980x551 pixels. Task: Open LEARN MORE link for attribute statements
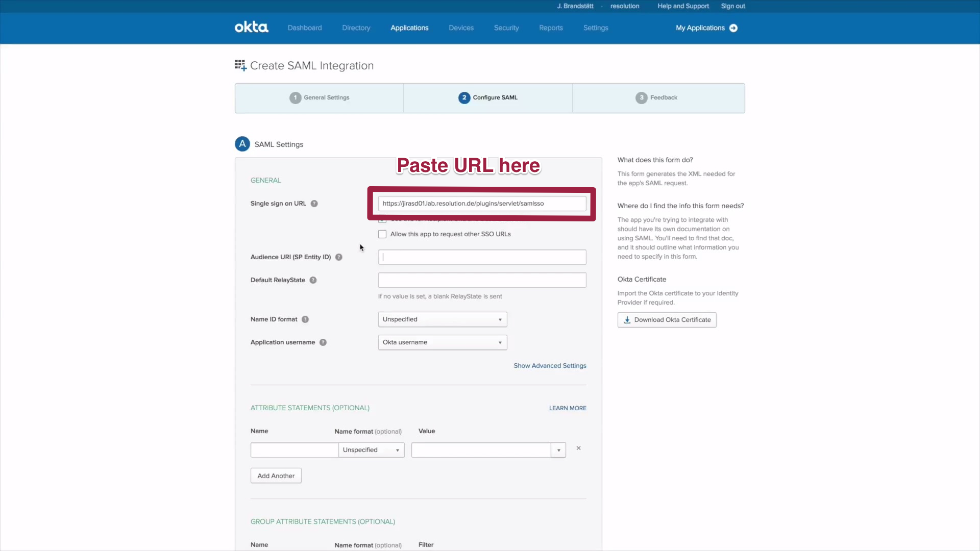tap(568, 408)
